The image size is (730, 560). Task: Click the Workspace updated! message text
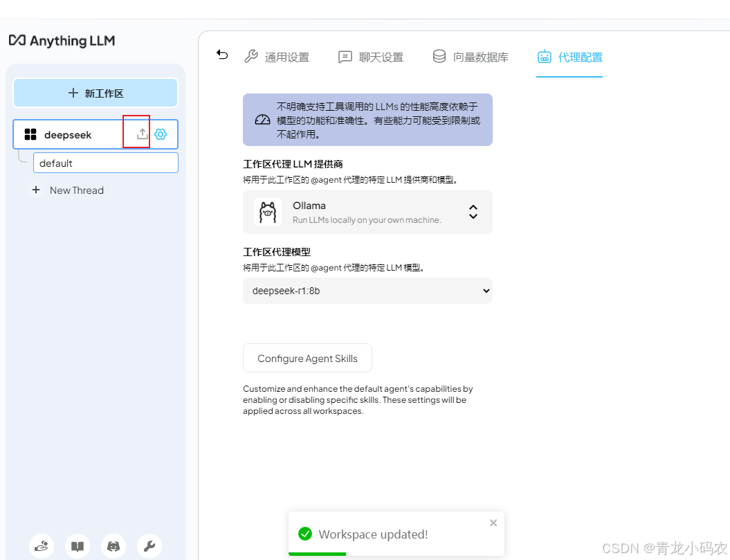[373, 534]
